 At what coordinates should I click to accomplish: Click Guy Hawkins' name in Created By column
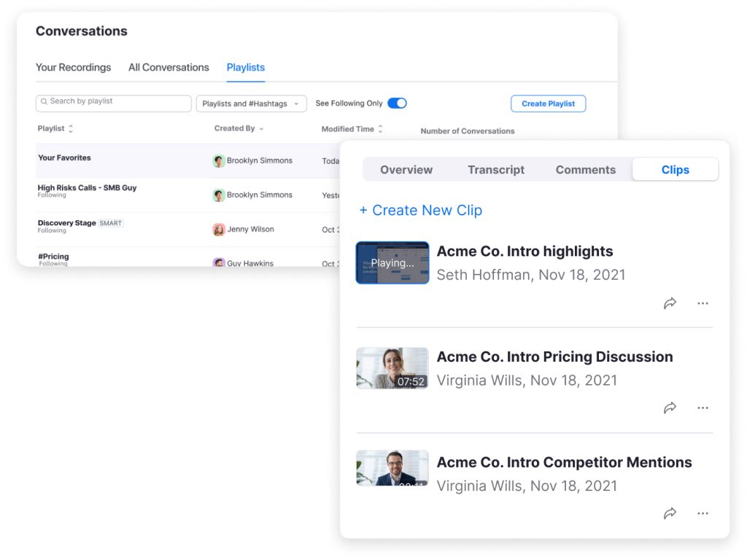[250, 263]
